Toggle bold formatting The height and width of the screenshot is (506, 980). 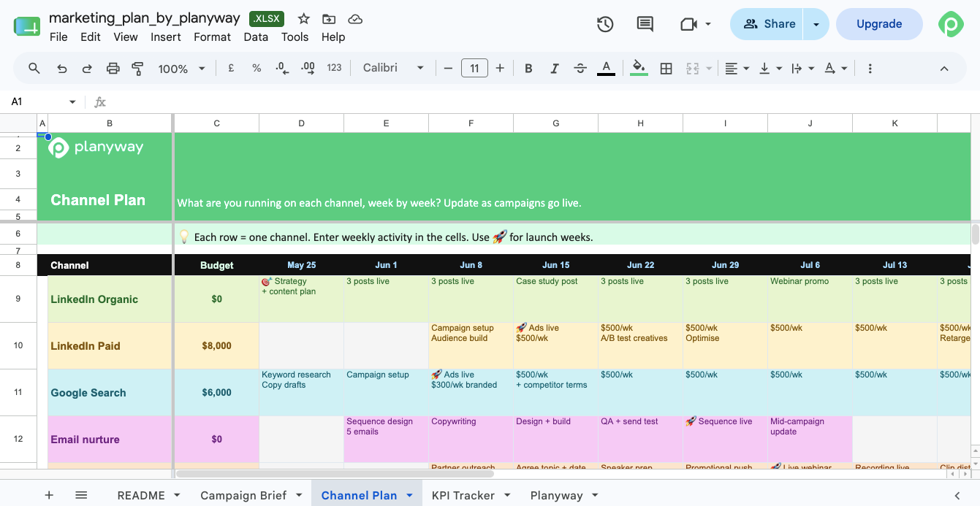pos(528,68)
